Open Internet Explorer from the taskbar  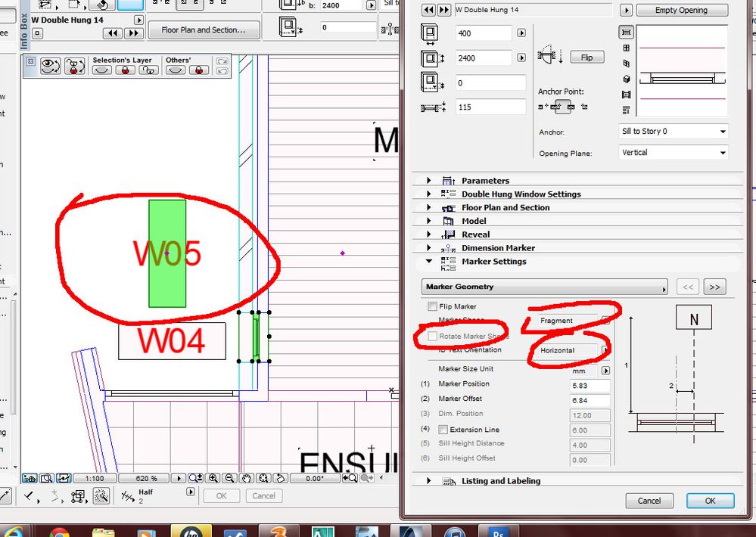click(x=13, y=531)
